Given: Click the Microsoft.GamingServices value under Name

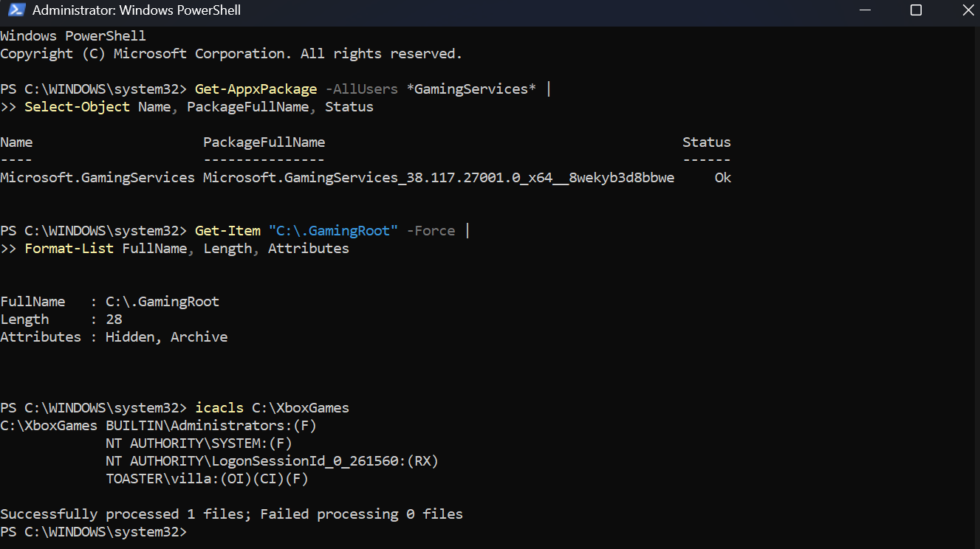Looking at the screenshot, I should point(97,178).
